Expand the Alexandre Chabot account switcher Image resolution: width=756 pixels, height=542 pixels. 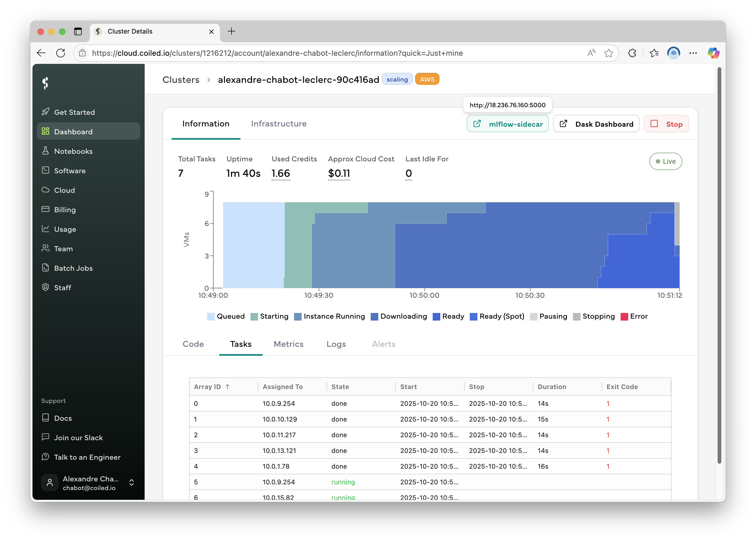click(x=131, y=483)
